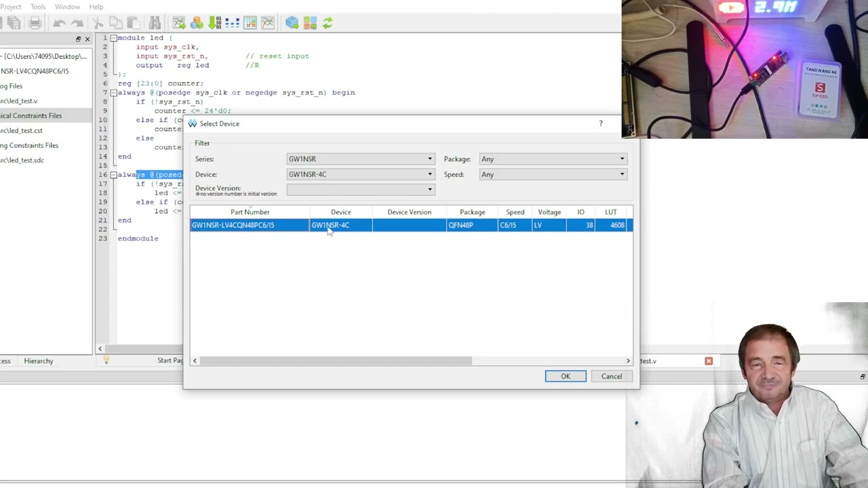The height and width of the screenshot is (488, 868).
Task: Open the Tools menu
Action: [38, 7]
